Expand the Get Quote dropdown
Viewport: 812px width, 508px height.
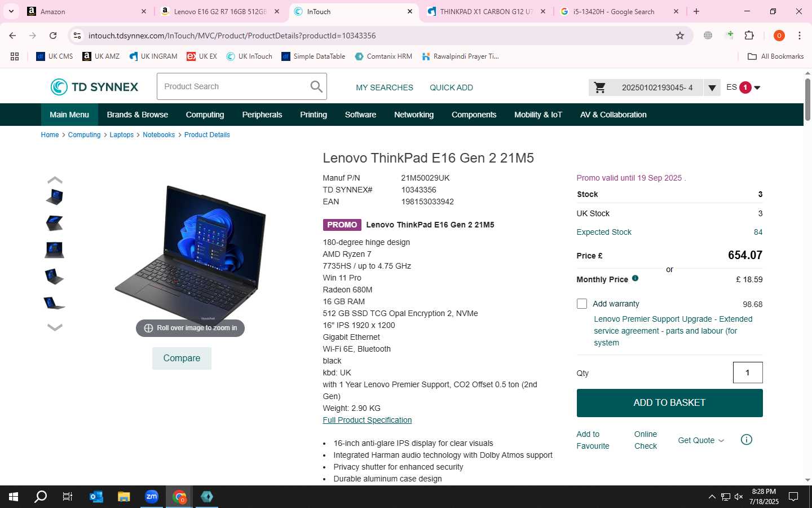(x=701, y=440)
